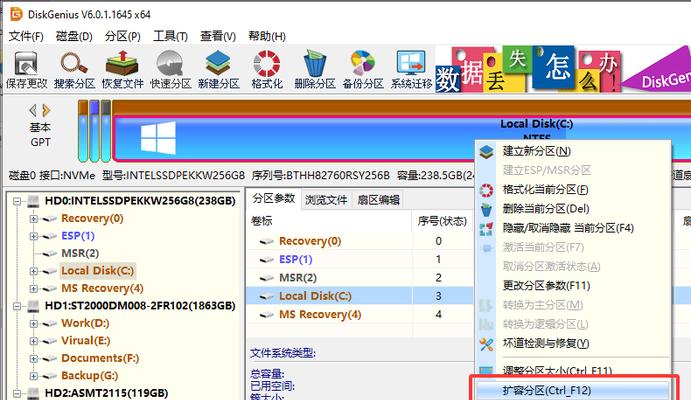The width and height of the screenshot is (691, 400).
Task: Choose 删除当前分区(Del) from context menu
Action: tap(572, 209)
